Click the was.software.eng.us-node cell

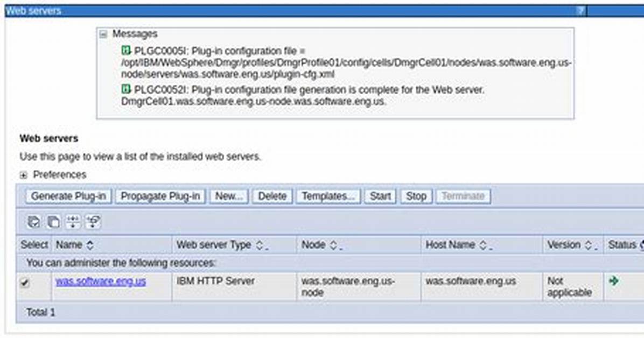359,287
